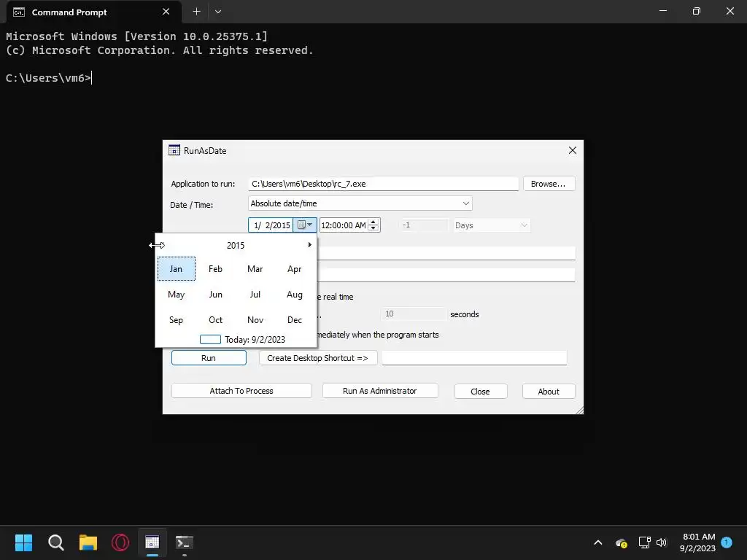Open the terminal tab dropdown chevron
This screenshot has height=560, width=747.
point(217,12)
